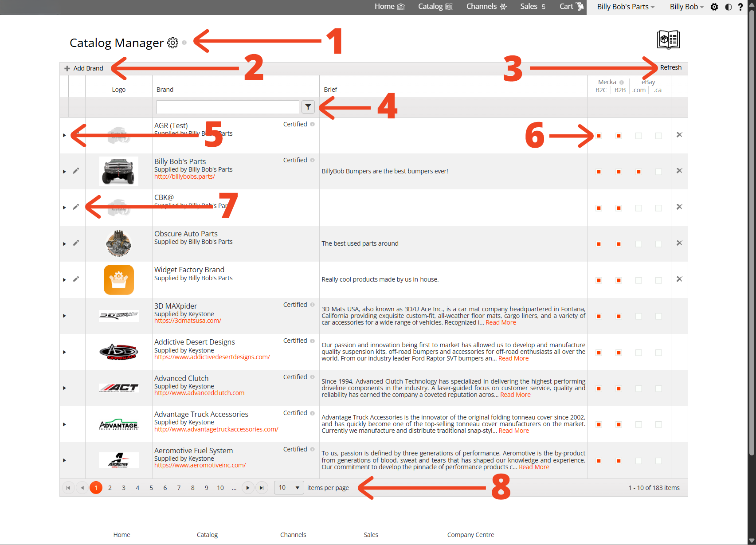Delete the Obscure Auto Parts brand
Screen dimensions: 756x545
pos(679,243)
